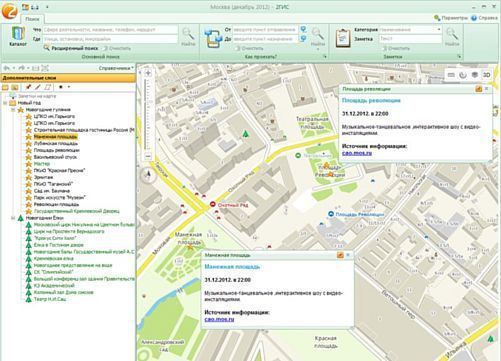Select ПКиО "Таганский" in the tree

pos(53,184)
